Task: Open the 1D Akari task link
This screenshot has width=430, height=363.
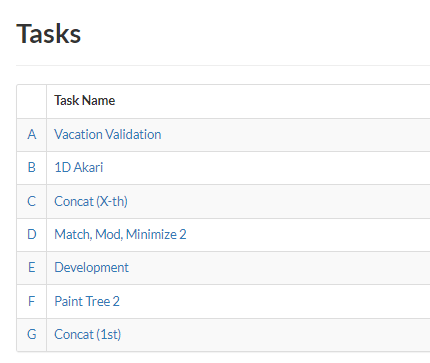Action: coord(79,168)
